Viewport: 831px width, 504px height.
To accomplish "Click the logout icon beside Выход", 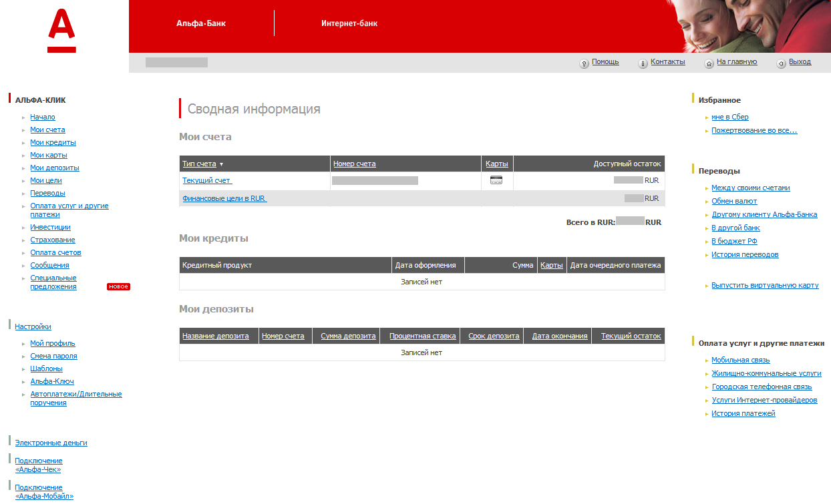I will pos(781,63).
